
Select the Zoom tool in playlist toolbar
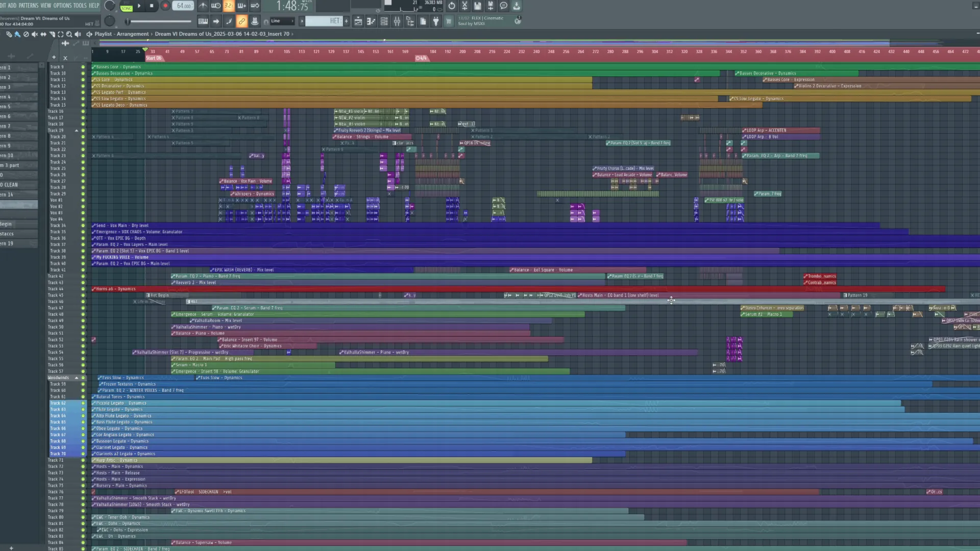[x=69, y=34]
